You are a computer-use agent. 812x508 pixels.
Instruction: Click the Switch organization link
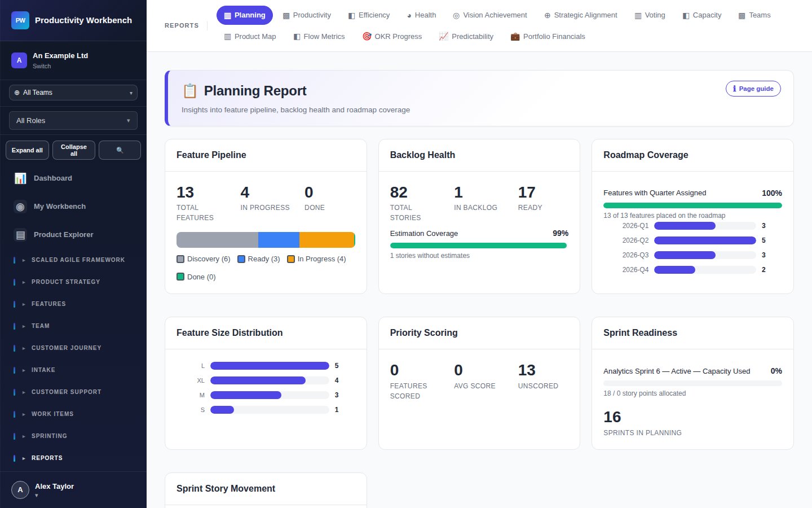pyautogui.click(x=42, y=66)
